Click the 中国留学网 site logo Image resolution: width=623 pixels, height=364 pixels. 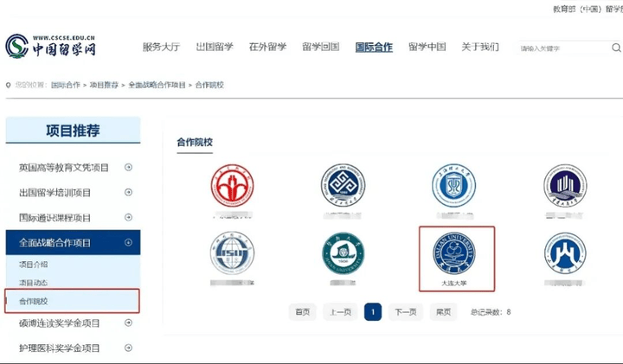coord(50,46)
